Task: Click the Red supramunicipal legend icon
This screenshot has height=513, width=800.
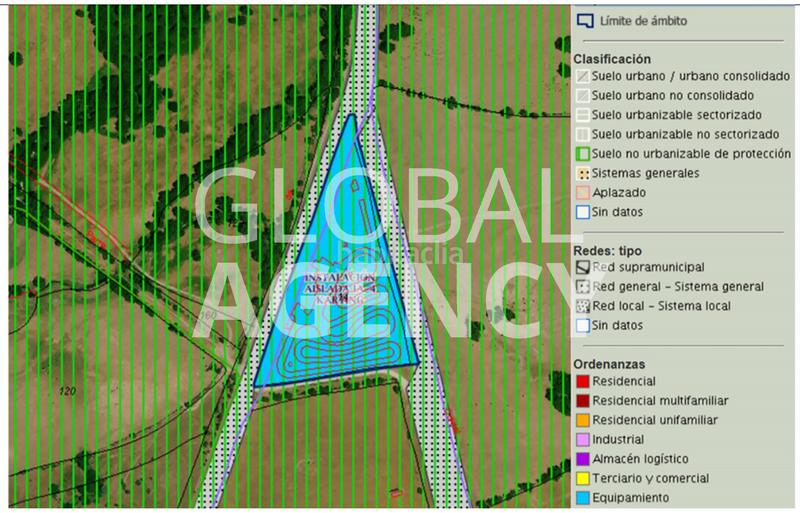Action: pos(582,268)
